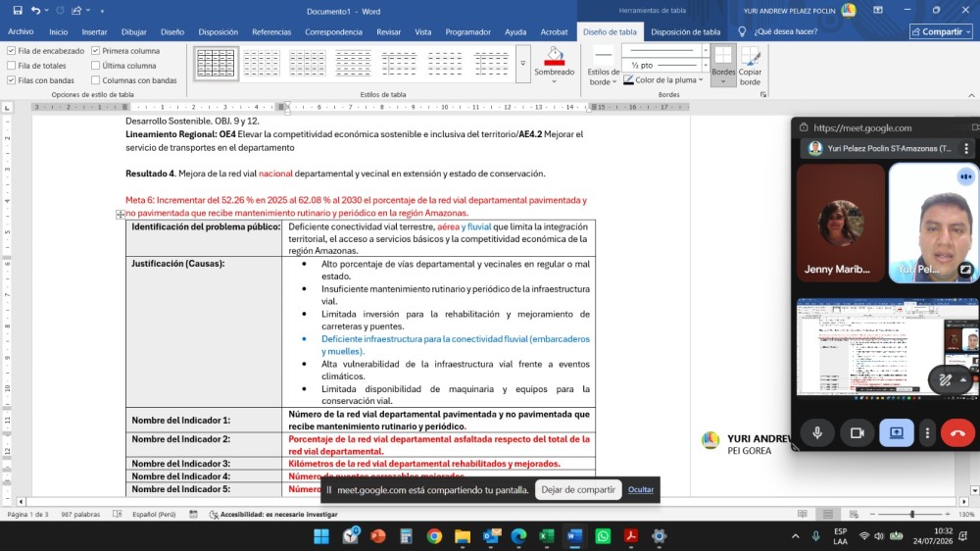The image size is (980, 551).
Task: Click the Español (Perú) language indicator
Action: point(154,514)
